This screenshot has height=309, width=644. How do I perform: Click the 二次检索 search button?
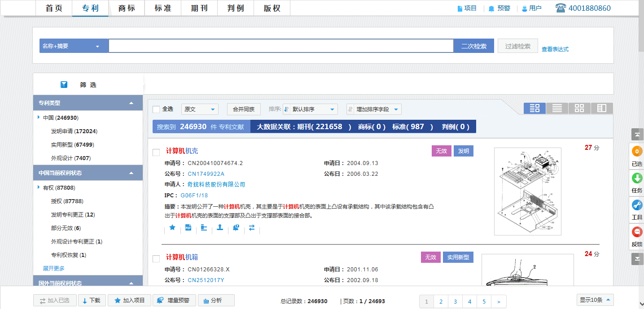pos(473,46)
